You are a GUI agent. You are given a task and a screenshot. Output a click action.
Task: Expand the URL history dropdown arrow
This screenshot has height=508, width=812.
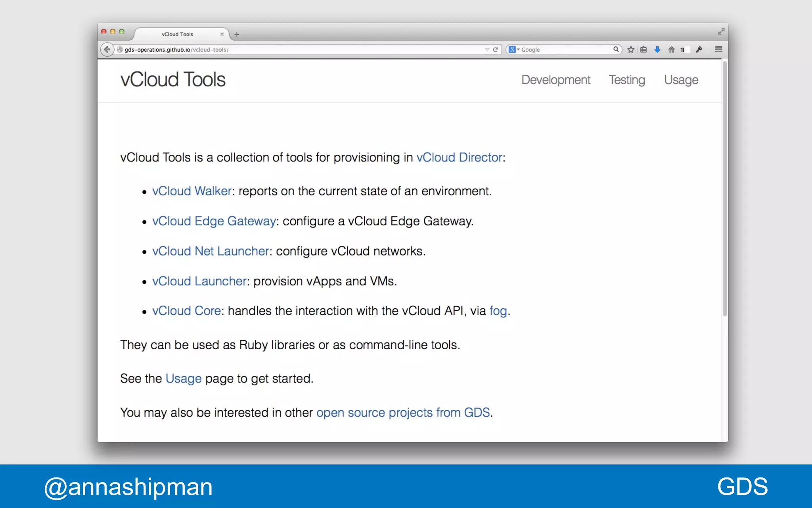tap(487, 50)
